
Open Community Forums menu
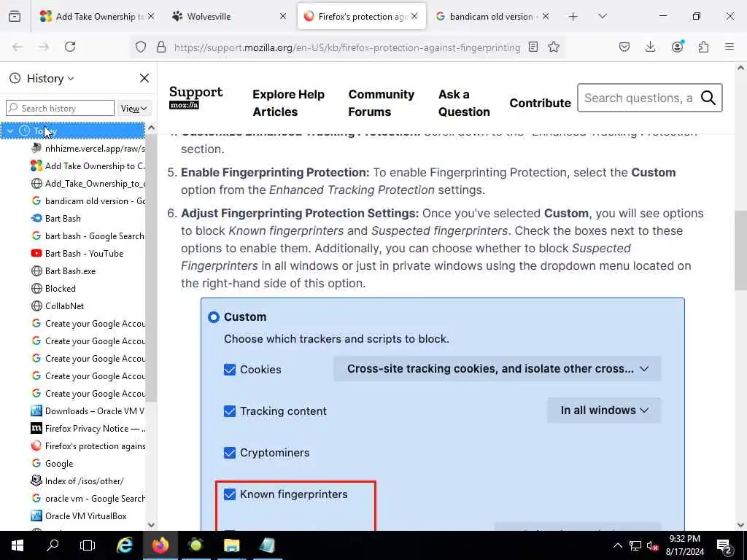(381, 103)
